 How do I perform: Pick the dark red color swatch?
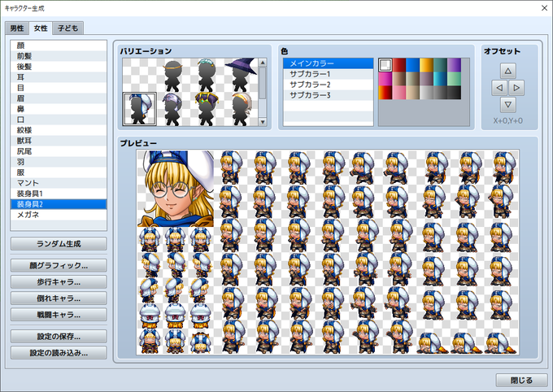399,65
